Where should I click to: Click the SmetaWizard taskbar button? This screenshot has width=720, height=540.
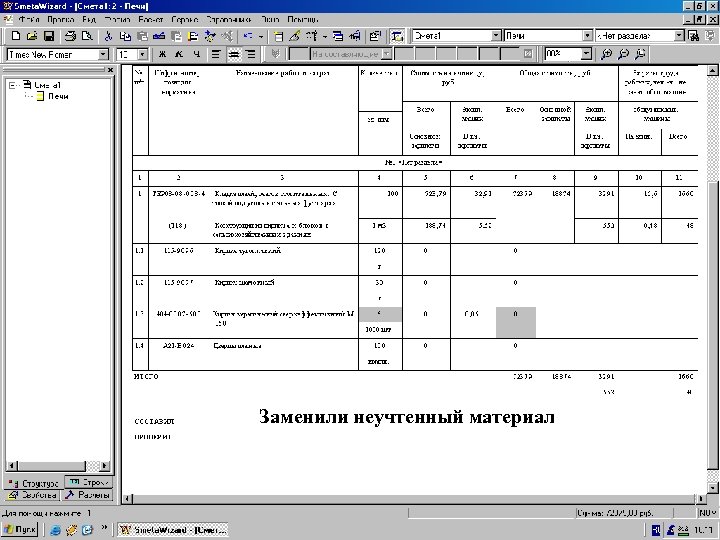tap(173, 529)
